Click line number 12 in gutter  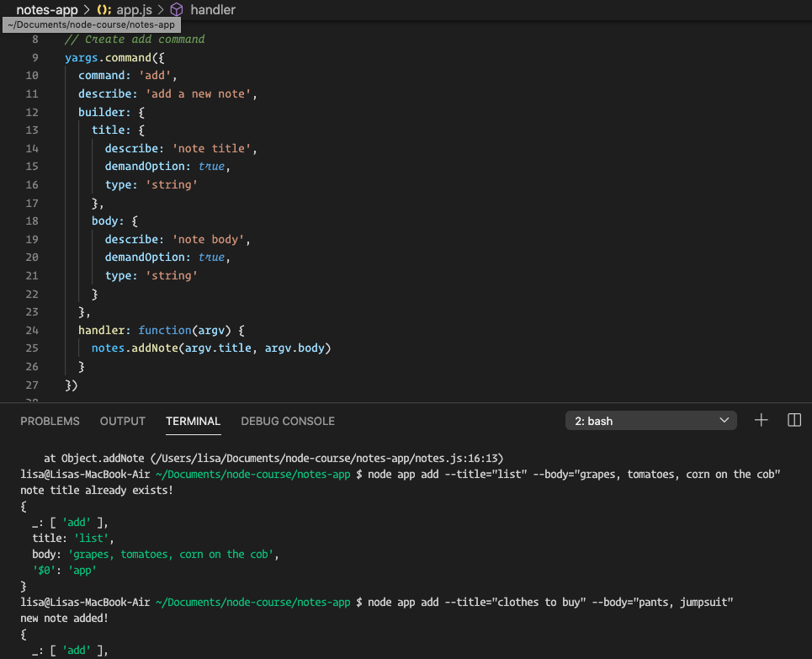tap(32, 112)
